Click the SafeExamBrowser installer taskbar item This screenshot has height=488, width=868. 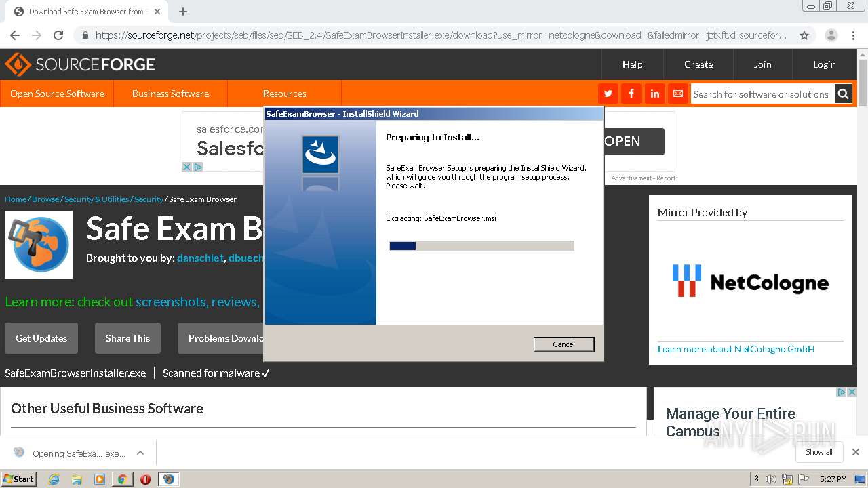[168, 479]
